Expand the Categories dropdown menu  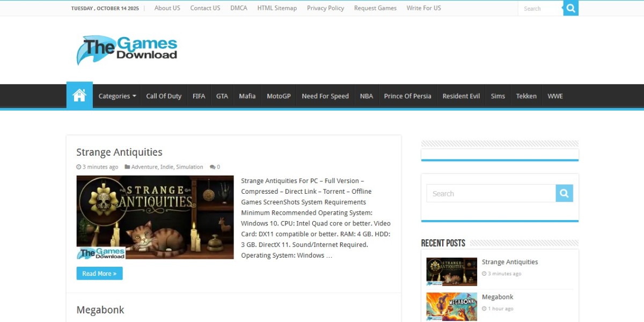[x=117, y=96]
